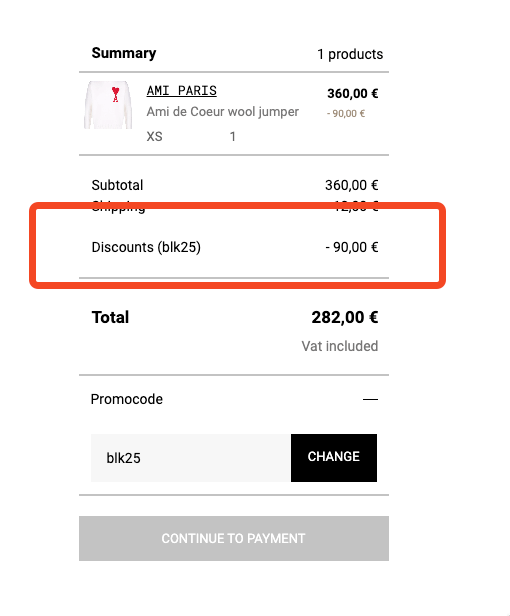Click the Subtotal amount 360,00 €

point(351,185)
